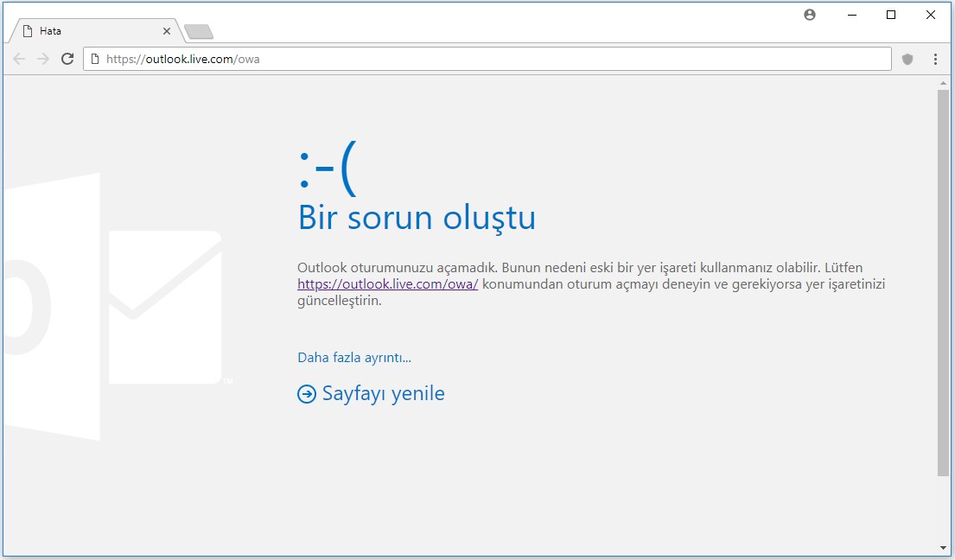Click the user profile icon in title bar
The image size is (955, 560).
click(810, 15)
